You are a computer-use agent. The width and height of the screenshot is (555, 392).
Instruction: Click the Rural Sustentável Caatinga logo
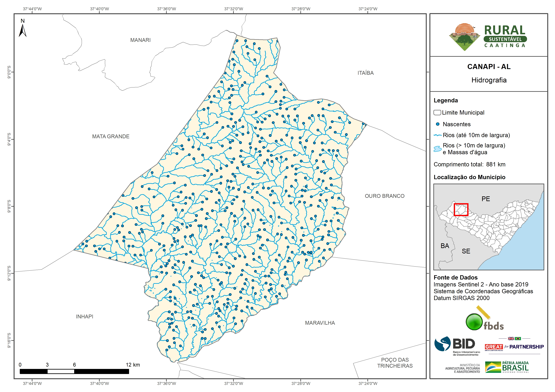click(x=488, y=37)
